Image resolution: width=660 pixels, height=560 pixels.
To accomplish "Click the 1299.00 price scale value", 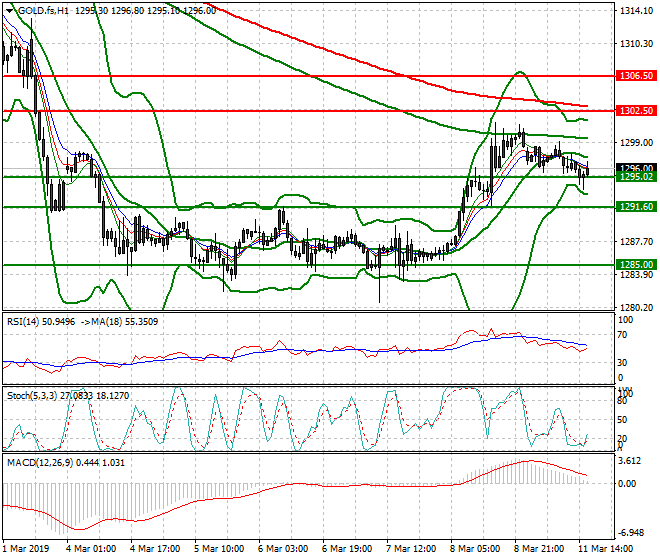I will pos(636,143).
